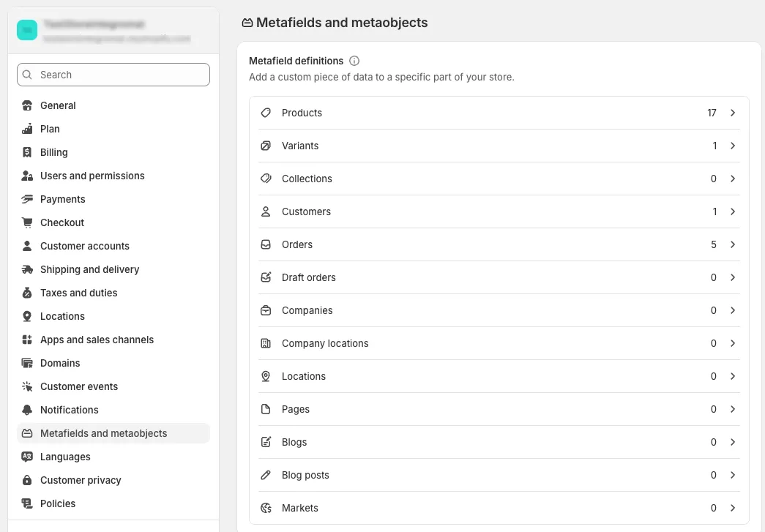The width and height of the screenshot is (765, 532).
Task: Click the Variants icon in definitions list
Action: [x=266, y=146]
